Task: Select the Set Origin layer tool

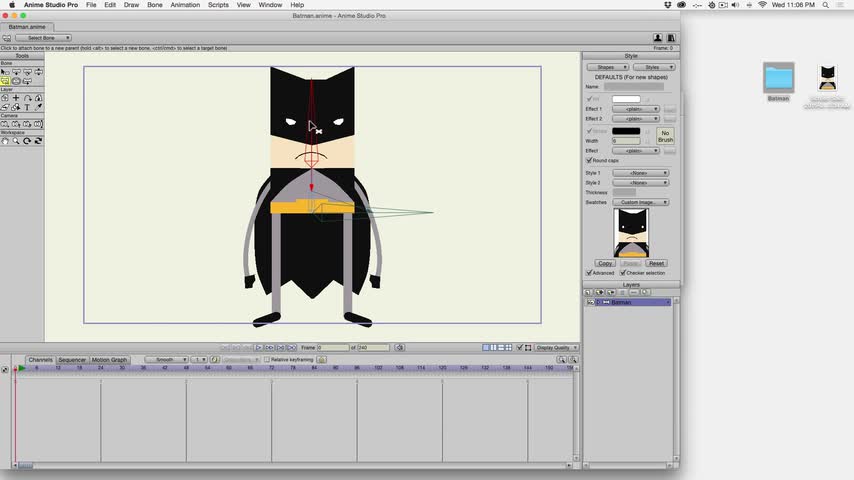Action: coord(5,98)
